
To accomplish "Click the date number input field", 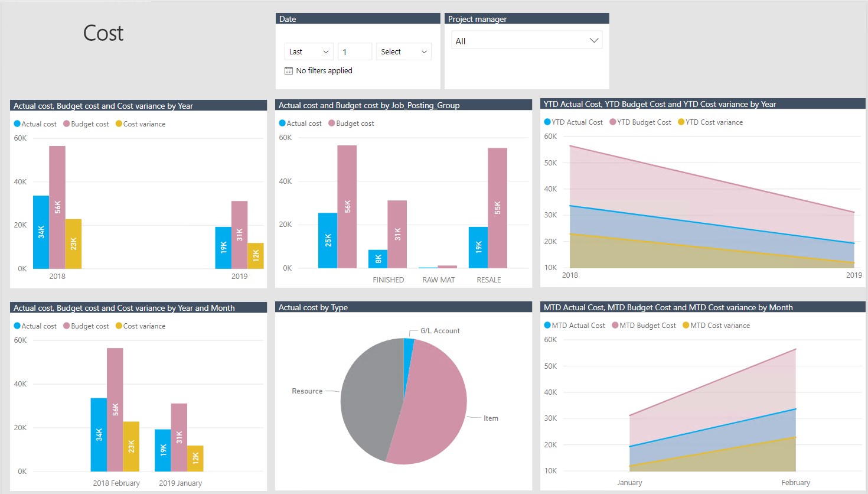I will tap(355, 51).
